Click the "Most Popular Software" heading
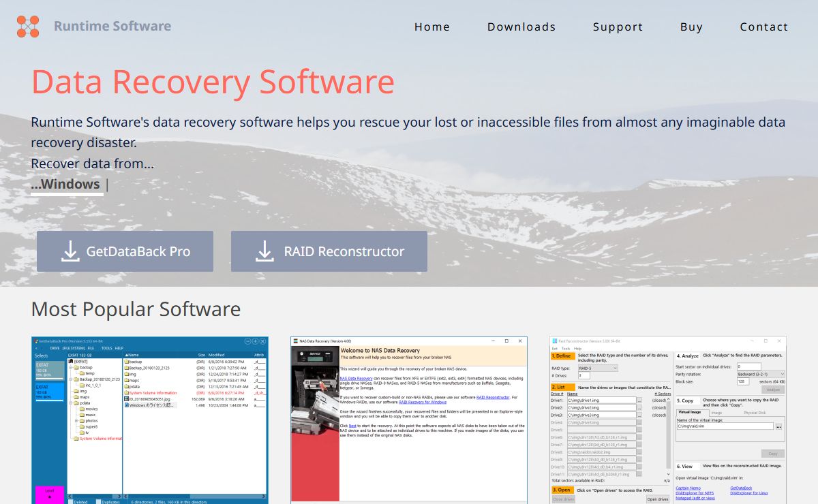 point(136,309)
